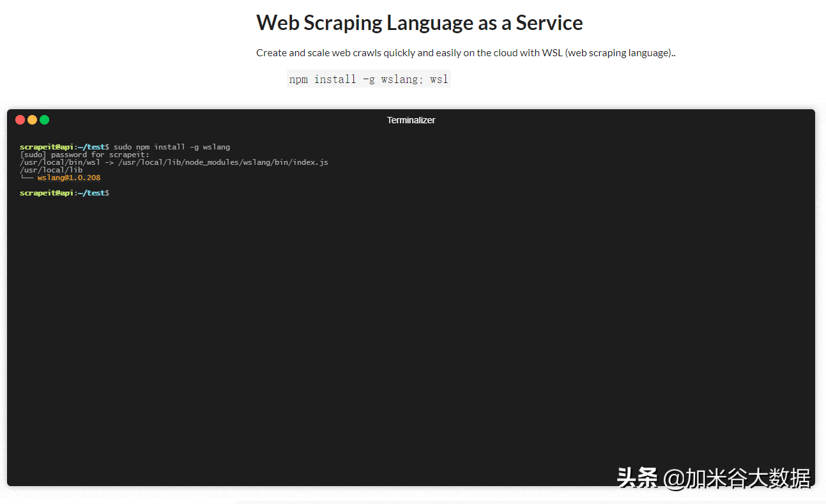Click the green maximize dot in Terminalizer

pyautogui.click(x=44, y=120)
